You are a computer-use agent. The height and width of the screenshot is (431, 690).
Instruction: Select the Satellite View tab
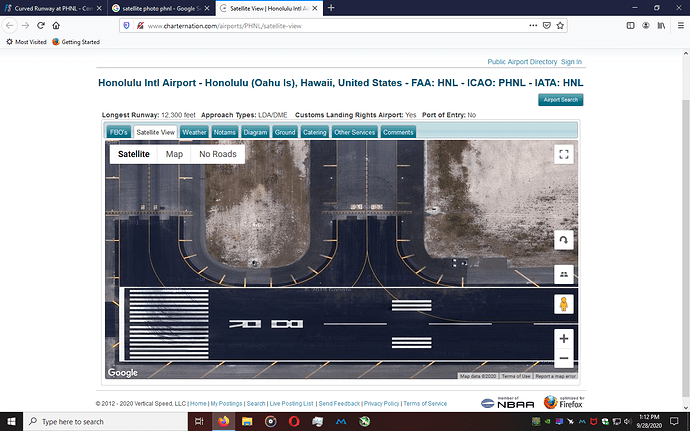point(155,132)
